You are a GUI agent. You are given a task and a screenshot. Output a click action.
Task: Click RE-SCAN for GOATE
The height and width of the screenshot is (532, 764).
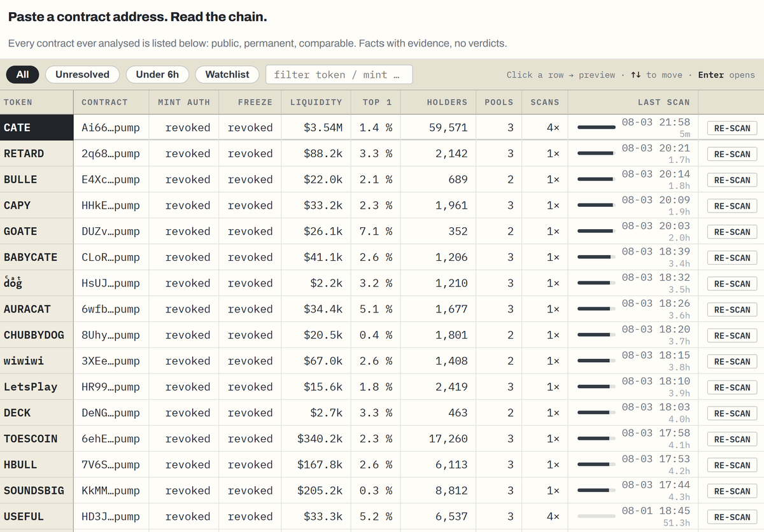(732, 232)
